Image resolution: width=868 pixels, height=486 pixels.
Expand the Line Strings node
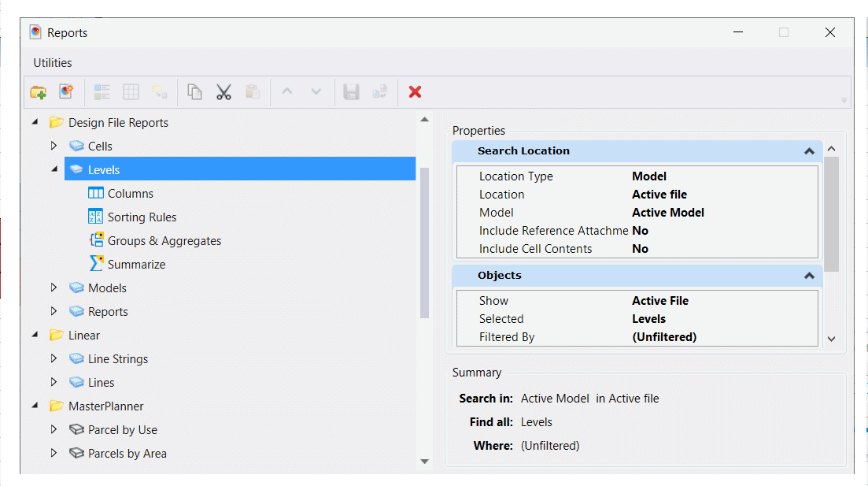54,358
